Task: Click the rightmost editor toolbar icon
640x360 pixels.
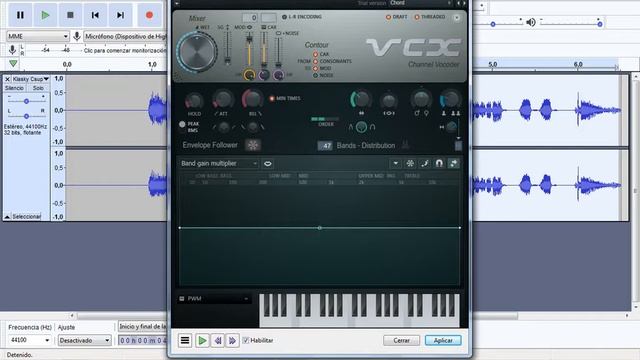Action: 453,163
